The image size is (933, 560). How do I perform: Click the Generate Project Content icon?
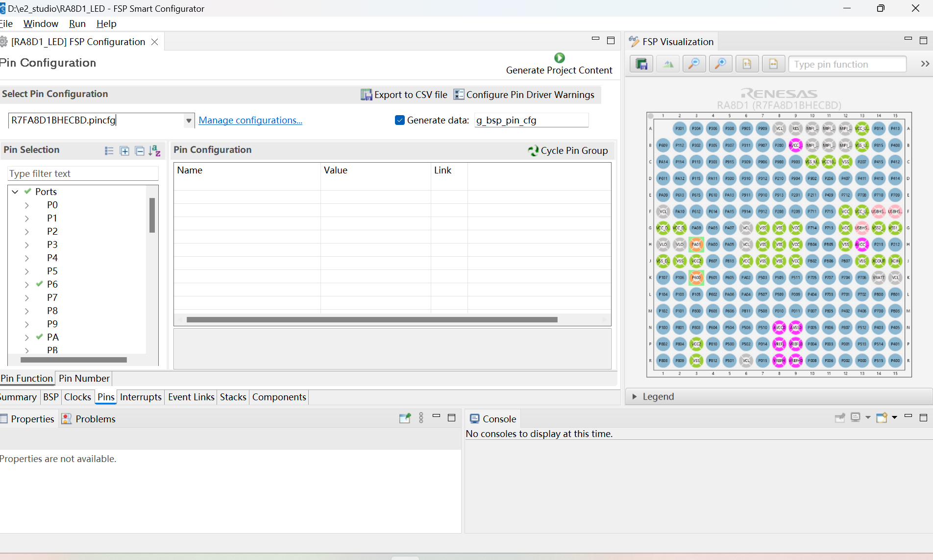(x=559, y=58)
